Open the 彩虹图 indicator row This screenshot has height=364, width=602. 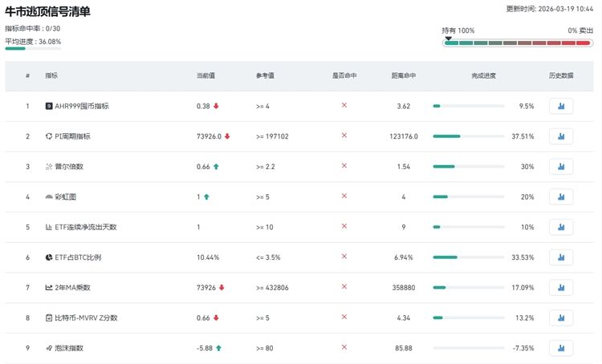click(x=65, y=196)
